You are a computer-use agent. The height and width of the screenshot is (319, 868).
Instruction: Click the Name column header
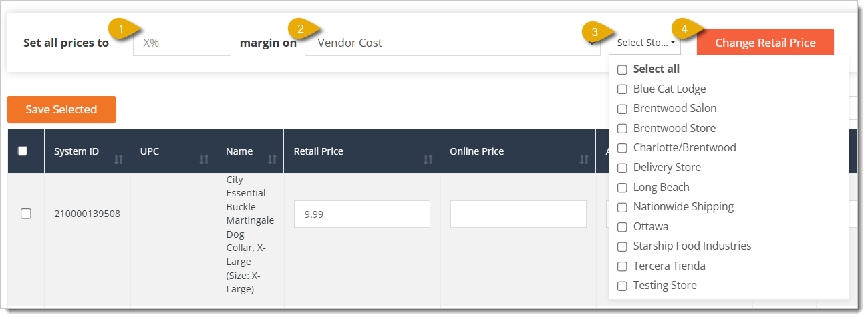(250, 151)
